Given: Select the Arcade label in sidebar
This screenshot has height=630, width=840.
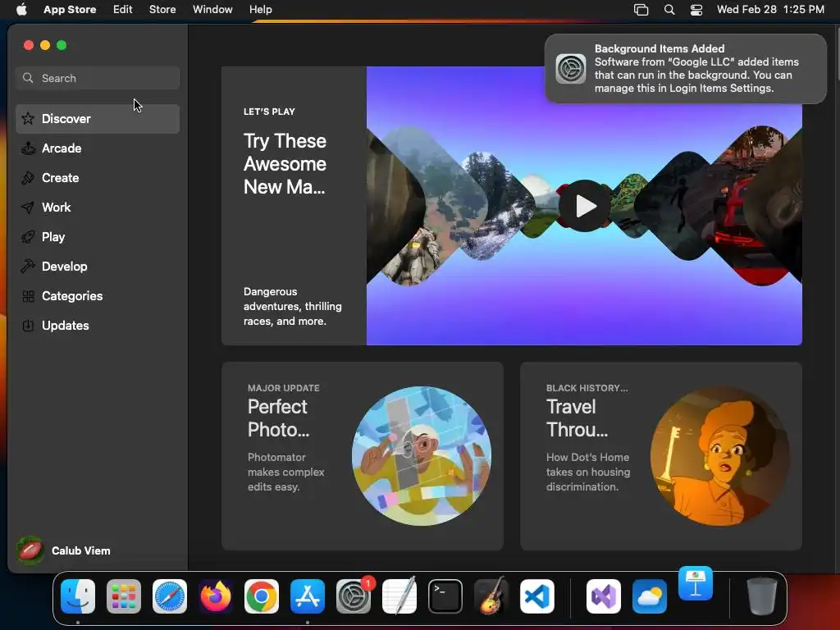Looking at the screenshot, I should [x=62, y=148].
